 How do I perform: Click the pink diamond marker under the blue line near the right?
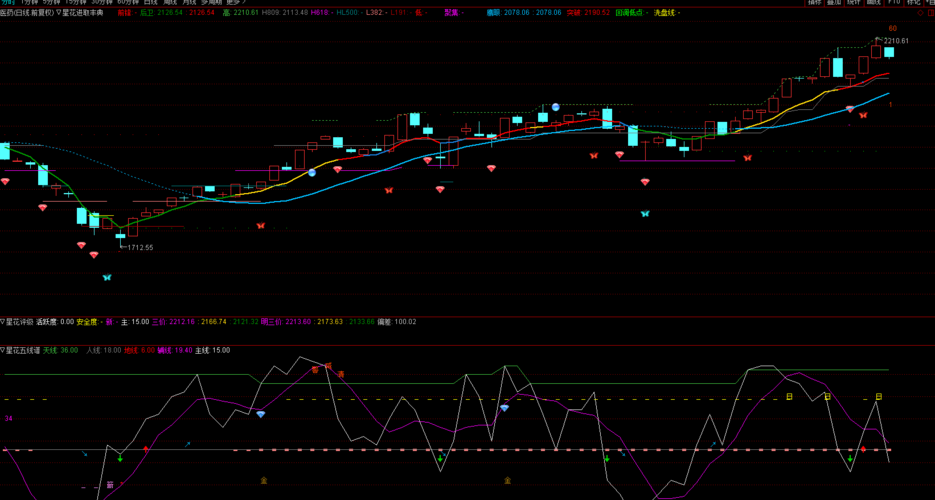tap(850, 109)
